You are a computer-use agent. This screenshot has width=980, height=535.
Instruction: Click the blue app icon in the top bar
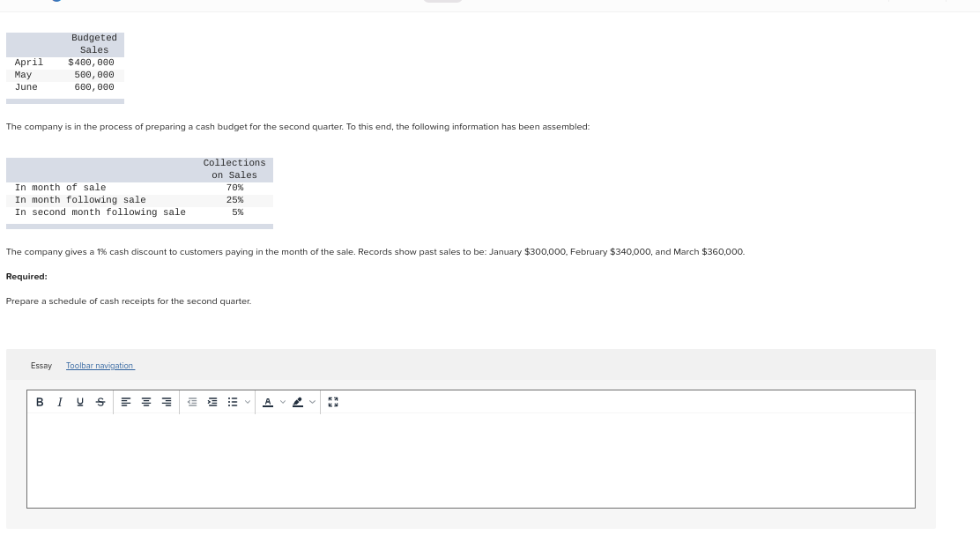coord(56,1)
